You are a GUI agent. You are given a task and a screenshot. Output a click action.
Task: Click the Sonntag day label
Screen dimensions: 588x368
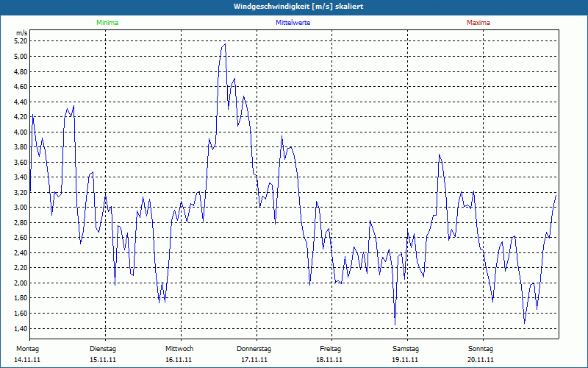(481, 349)
